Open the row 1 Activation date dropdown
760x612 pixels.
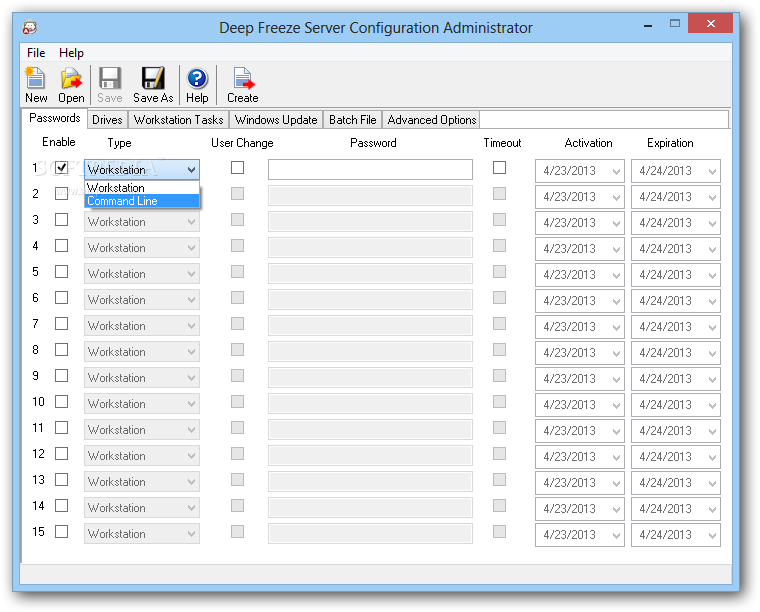click(616, 171)
